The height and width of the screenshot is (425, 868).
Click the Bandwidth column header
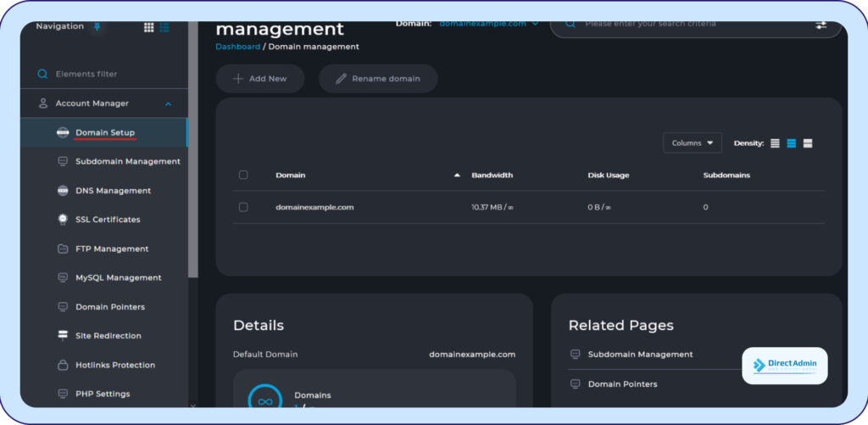click(x=492, y=175)
